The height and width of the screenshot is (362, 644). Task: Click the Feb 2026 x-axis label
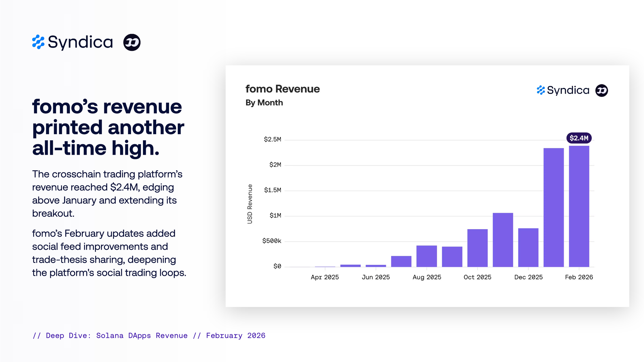[579, 277]
